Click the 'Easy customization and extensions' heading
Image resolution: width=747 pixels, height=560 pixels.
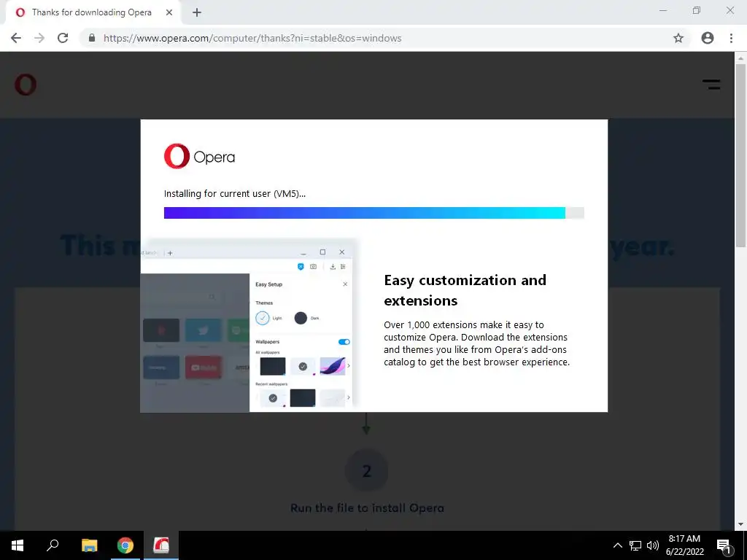pos(465,290)
